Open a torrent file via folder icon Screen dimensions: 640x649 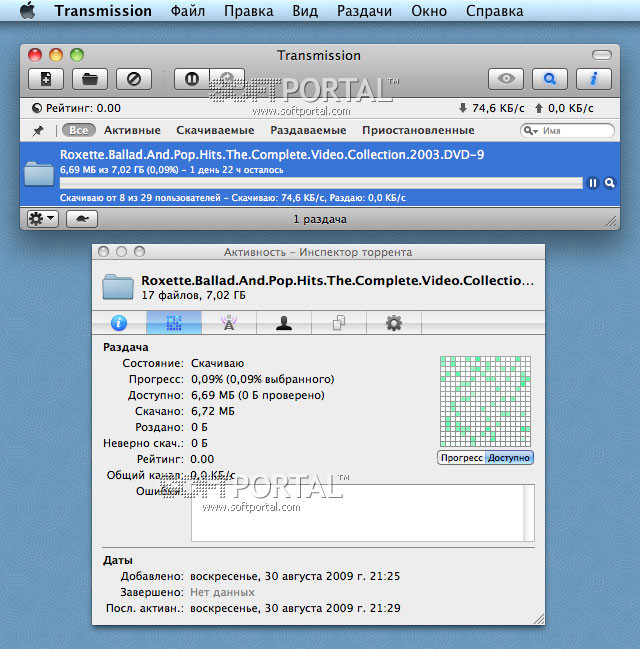(90, 79)
